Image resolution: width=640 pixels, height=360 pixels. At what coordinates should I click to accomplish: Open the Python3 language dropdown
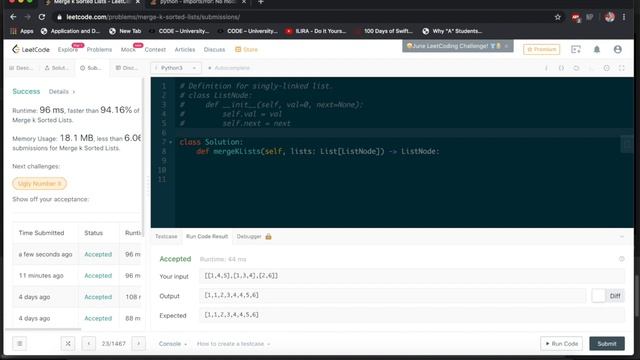pyautogui.click(x=176, y=68)
